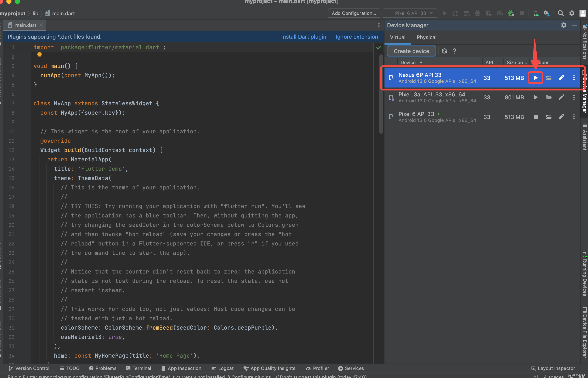Toggle the Device File Explorer tool window
This screenshot has width=588, height=378.
point(585,333)
